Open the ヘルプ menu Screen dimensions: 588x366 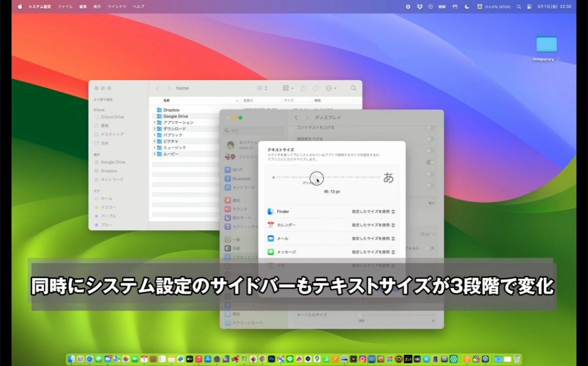(139, 7)
